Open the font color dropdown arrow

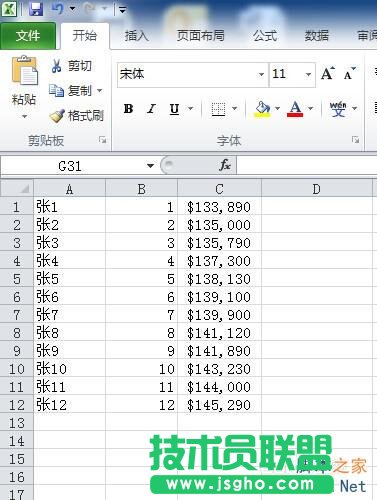tap(310, 109)
